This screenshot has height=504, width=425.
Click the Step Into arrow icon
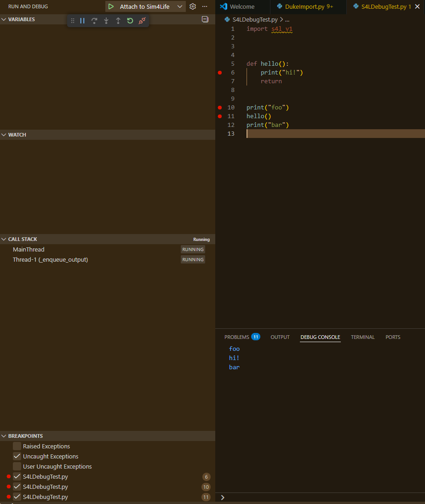[x=106, y=21]
